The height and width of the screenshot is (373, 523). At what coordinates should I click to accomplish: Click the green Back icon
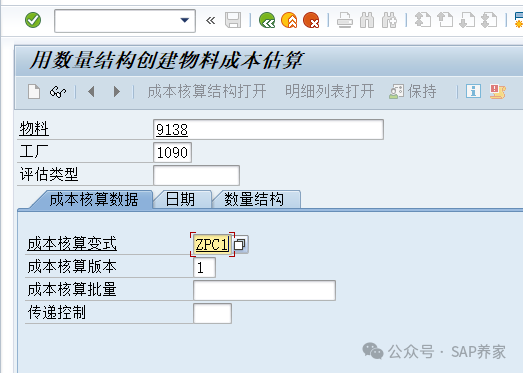267,20
